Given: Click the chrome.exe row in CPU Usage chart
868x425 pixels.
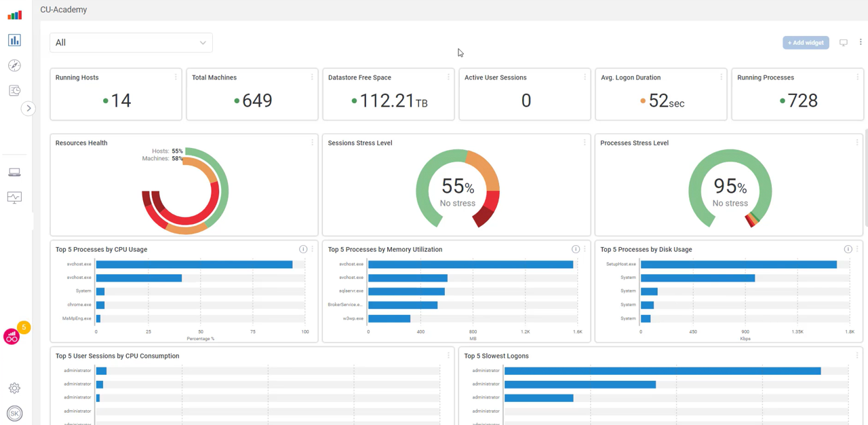Looking at the screenshot, I should (200, 305).
